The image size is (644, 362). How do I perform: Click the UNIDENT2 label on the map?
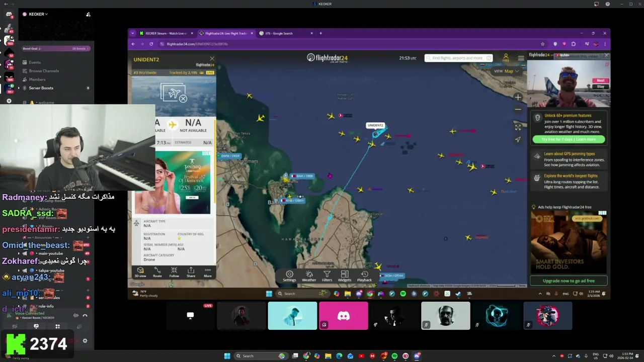(x=375, y=125)
